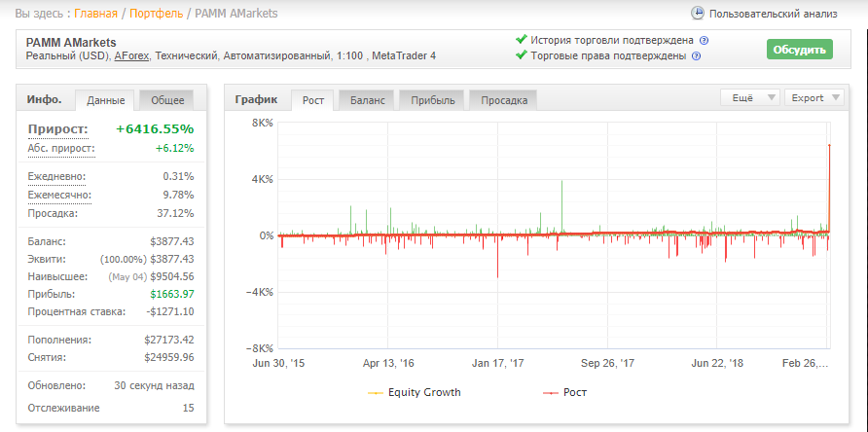Click the clock icon beside Пользовательский анализ
The width and height of the screenshot is (868, 432).
[x=698, y=14]
